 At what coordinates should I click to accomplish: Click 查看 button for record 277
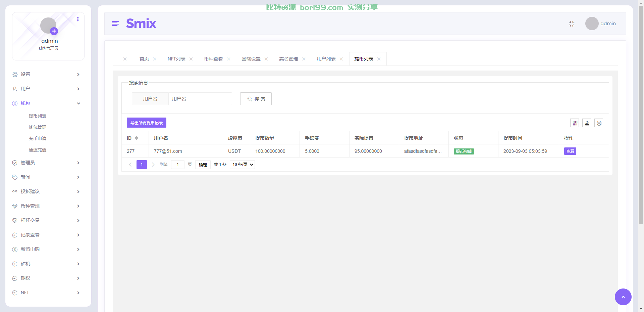[x=570, y=151]
